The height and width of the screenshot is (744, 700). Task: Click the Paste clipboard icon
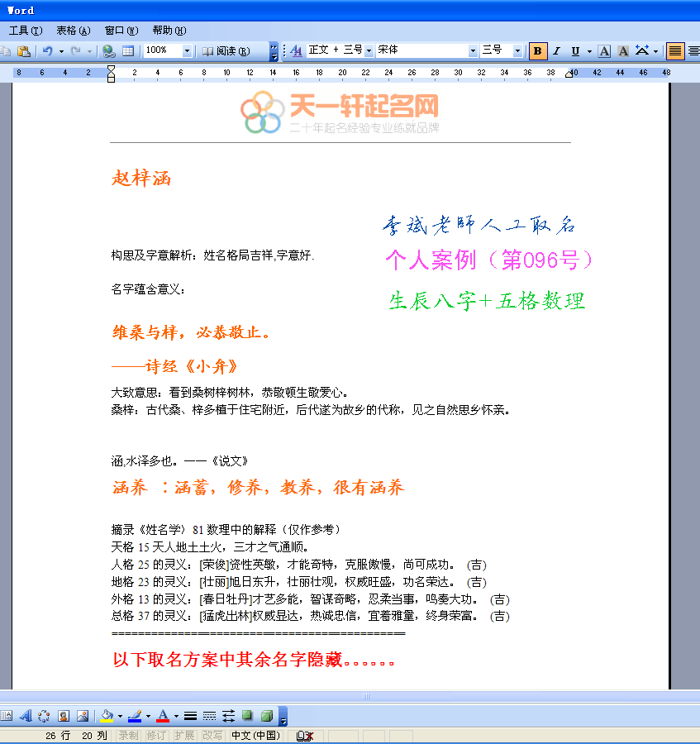[x=24, y=50]
